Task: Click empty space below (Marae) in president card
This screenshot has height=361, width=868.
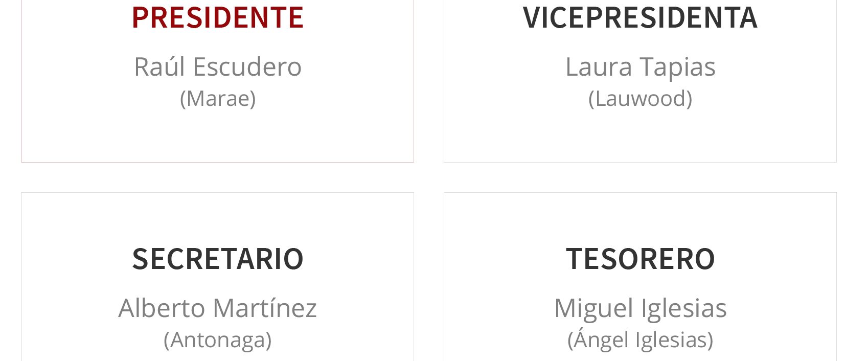Action: pyautogui.click(x=218, y=136)
